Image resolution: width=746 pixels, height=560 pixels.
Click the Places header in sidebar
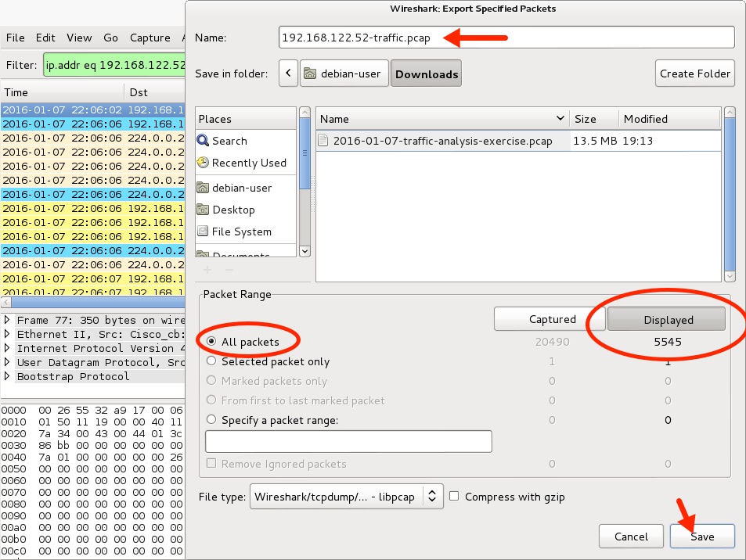click(246, 119)
